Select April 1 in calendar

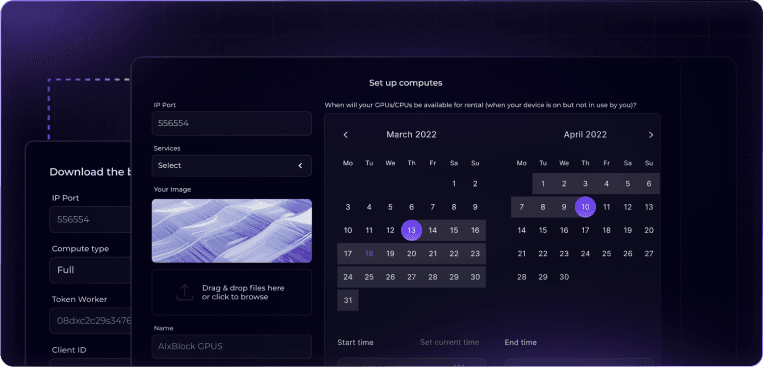[543, 184]
